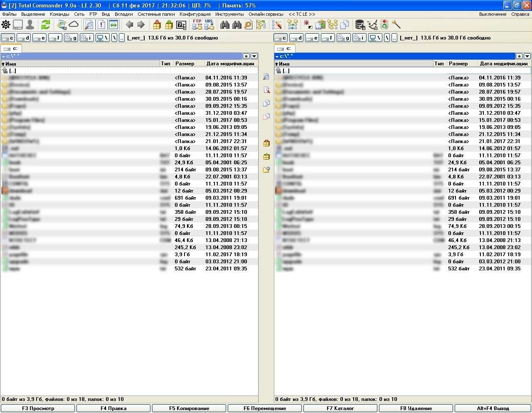Open settings via the gear icon
The width and height of the screenshot is (532, 413).
(6, 25)
